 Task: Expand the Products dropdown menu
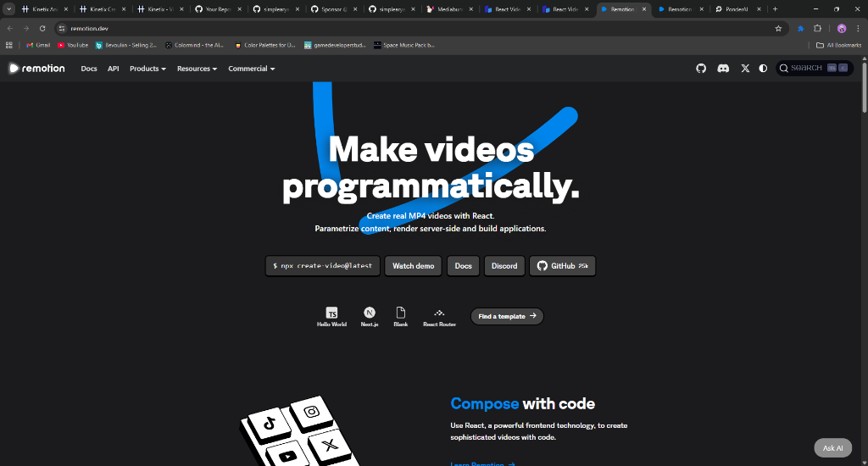(x=147, y=69)
